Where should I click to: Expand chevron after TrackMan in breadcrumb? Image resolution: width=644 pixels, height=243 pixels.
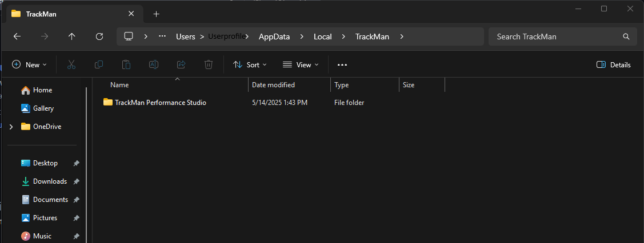point(402,37)
